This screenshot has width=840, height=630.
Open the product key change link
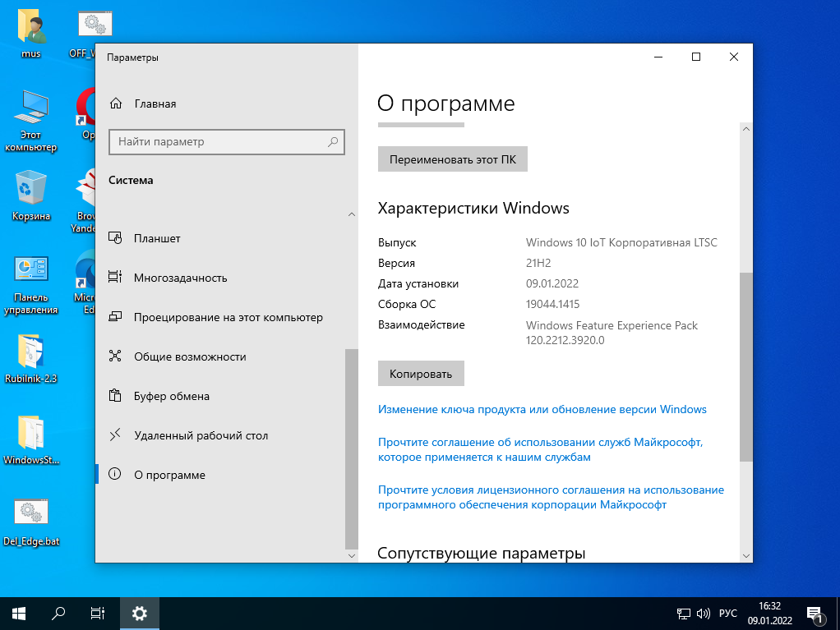pyautogui.click(x=542, y=409)
